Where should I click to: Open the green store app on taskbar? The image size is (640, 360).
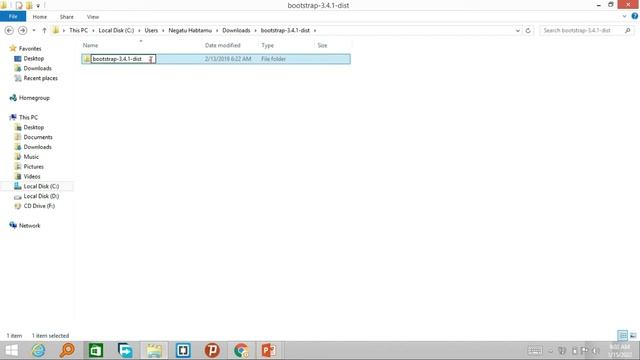[x=96, y=351]
